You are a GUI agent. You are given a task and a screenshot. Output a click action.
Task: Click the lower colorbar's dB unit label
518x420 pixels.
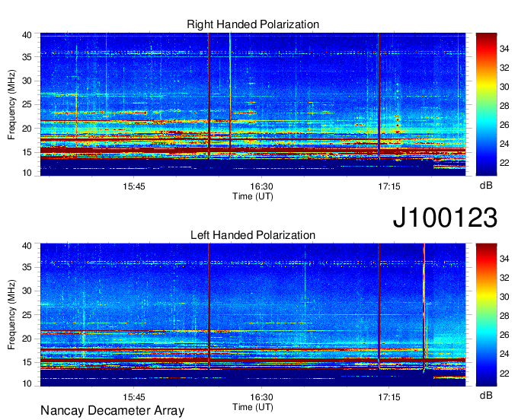pyautogui.click(x=486, y=395)
